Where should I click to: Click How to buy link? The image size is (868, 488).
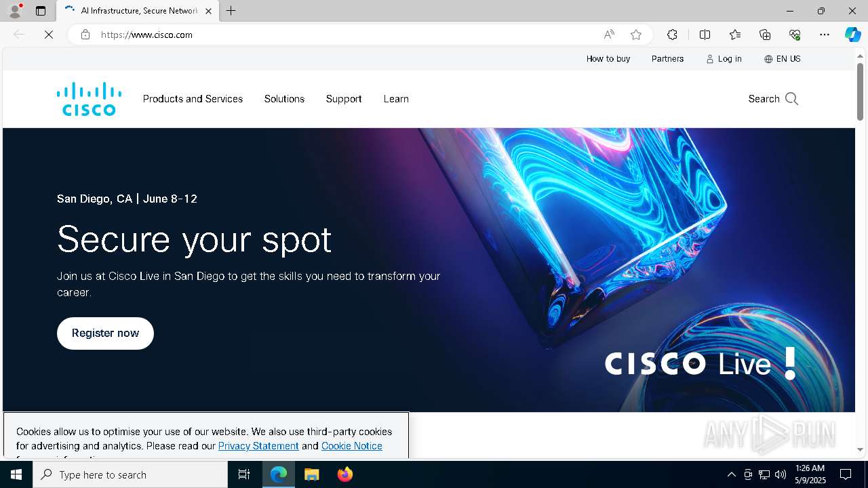[608, 59]
